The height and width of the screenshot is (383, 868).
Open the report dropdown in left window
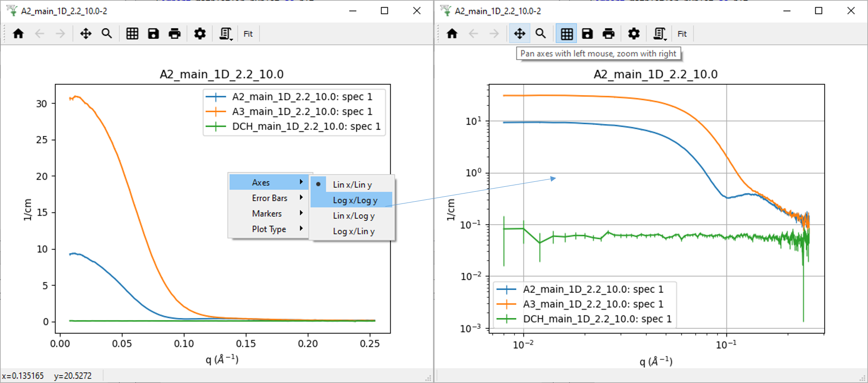click(225, 34)
